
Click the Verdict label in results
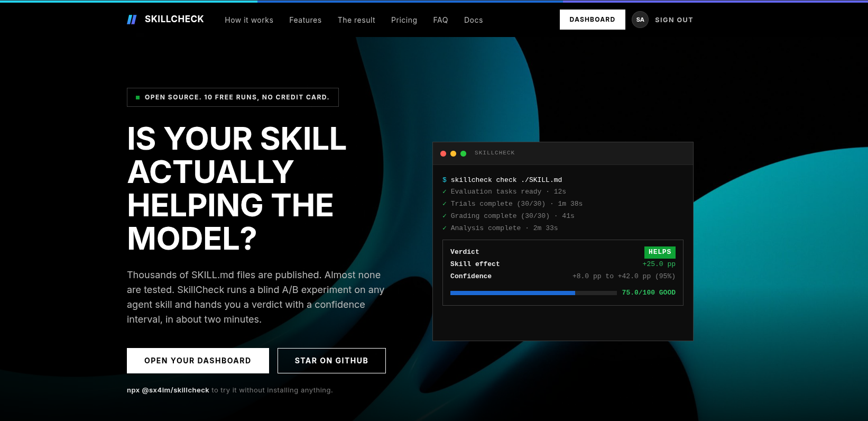pyautogui.click(x=465, y=252)
